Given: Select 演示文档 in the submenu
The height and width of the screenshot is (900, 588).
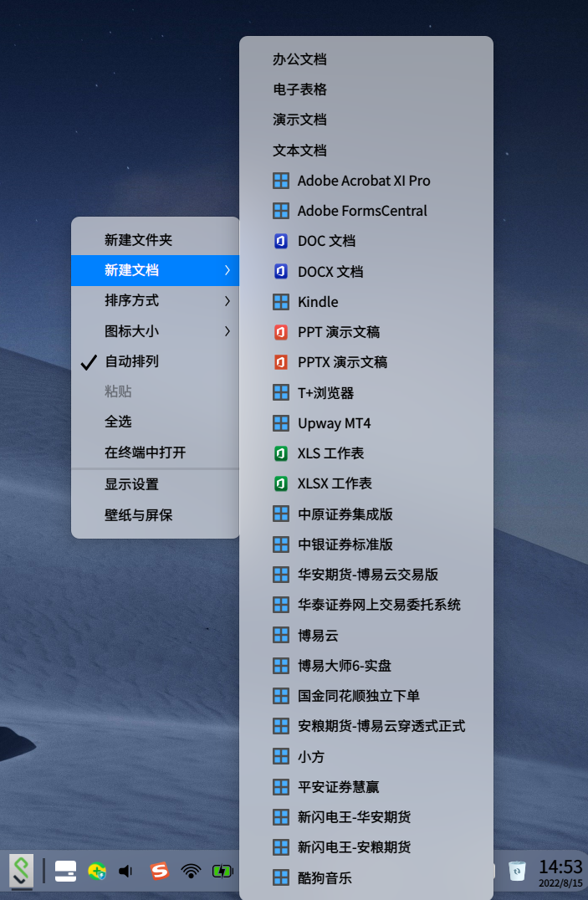Looking at the screenshot, I should click(x=366, y=120).
